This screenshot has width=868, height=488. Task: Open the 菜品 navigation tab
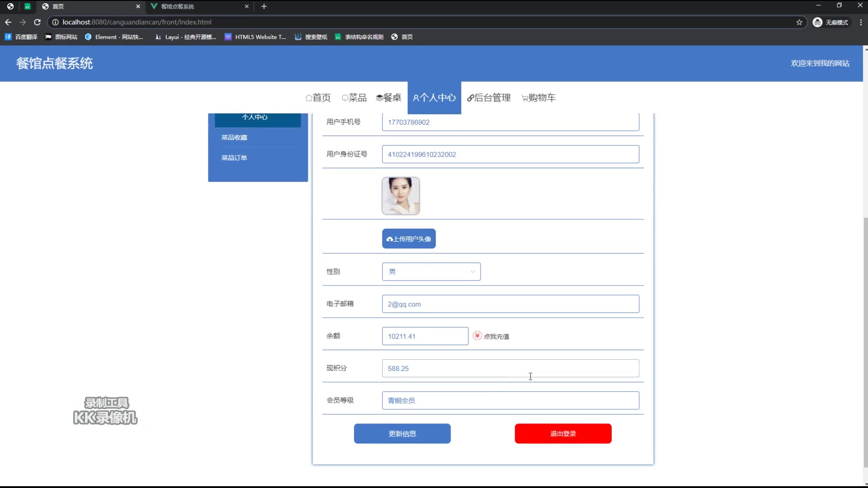pyautogui.click(x=354, y=98)
